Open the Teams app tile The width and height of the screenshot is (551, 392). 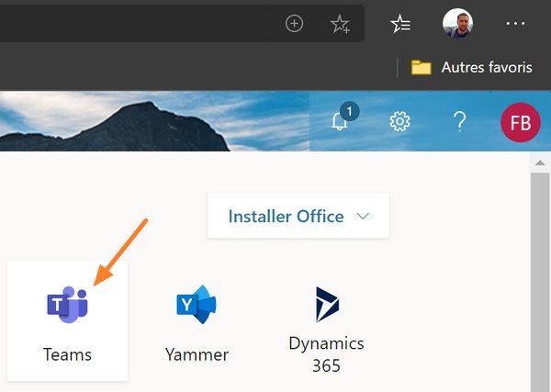(x=67, y=320)
